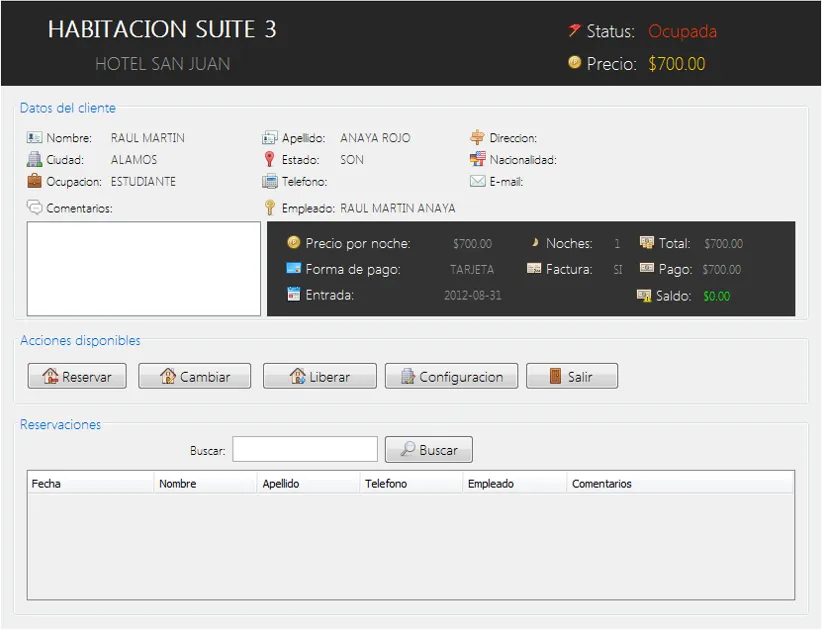The image size is (822, 630).
Task: Click the Pago value $700.00
Action: pyautogui.click(x=721, y=269)
